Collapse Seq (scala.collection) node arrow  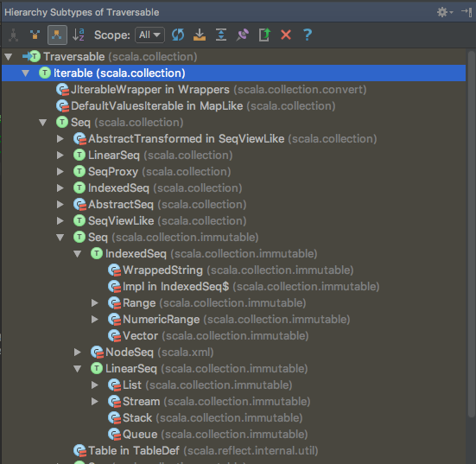point(43,123)
